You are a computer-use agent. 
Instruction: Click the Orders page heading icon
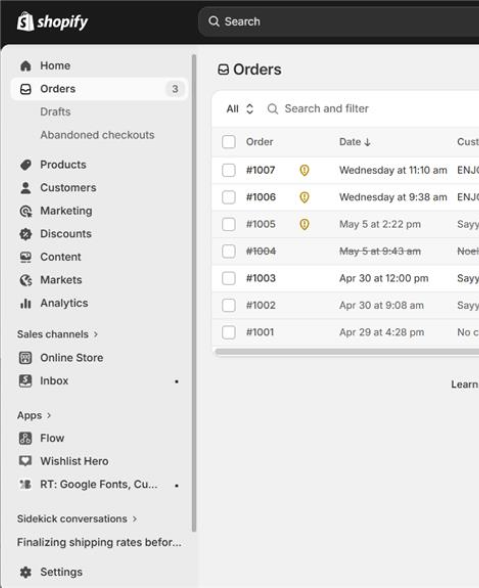(x=224, y=70)
